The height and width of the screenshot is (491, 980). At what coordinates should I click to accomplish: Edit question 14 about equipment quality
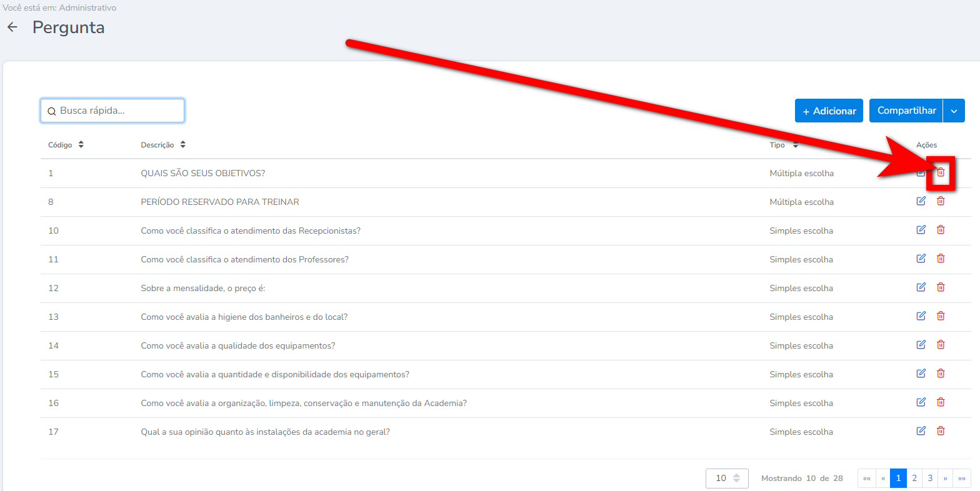pos(921,345)
